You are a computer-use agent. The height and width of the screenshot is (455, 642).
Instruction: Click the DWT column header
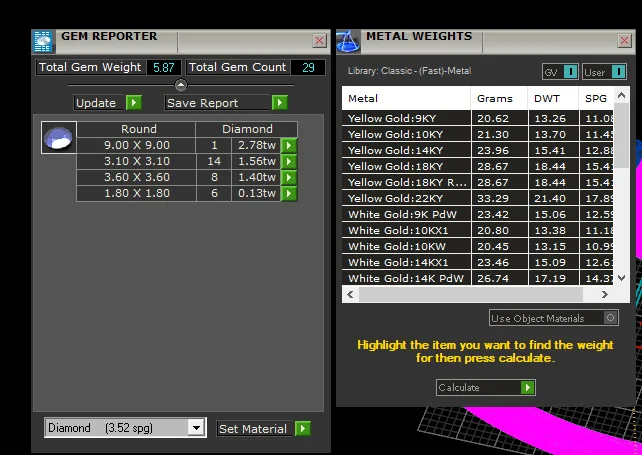[x=553, y=98]
